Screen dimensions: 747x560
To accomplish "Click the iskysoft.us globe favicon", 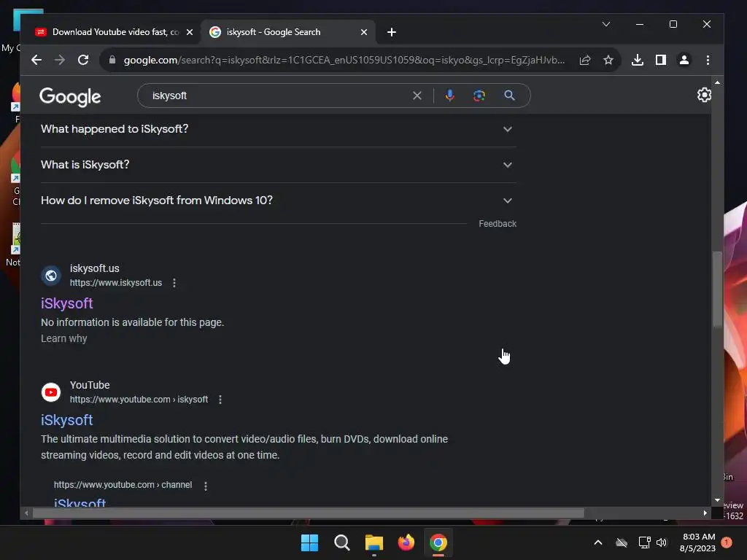I will click(51, 276).
